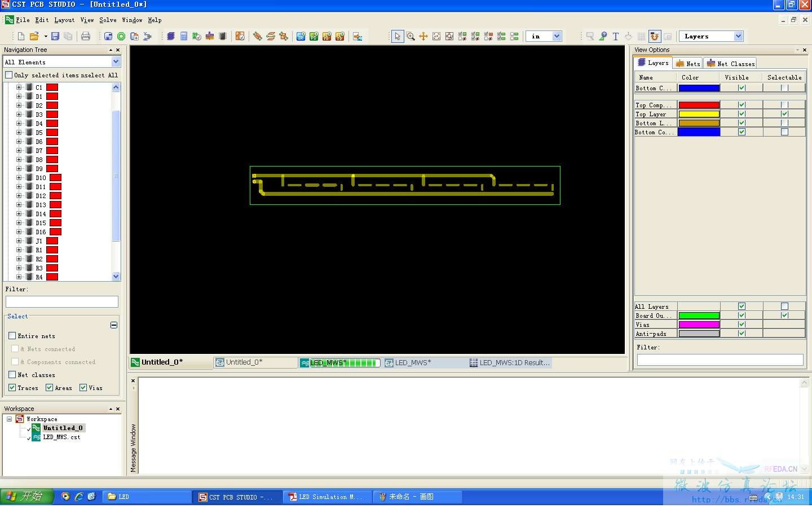This screenshot has width=812, height=508.
Task: Toggle Board Outline visible checkbox
Action: 742,316
